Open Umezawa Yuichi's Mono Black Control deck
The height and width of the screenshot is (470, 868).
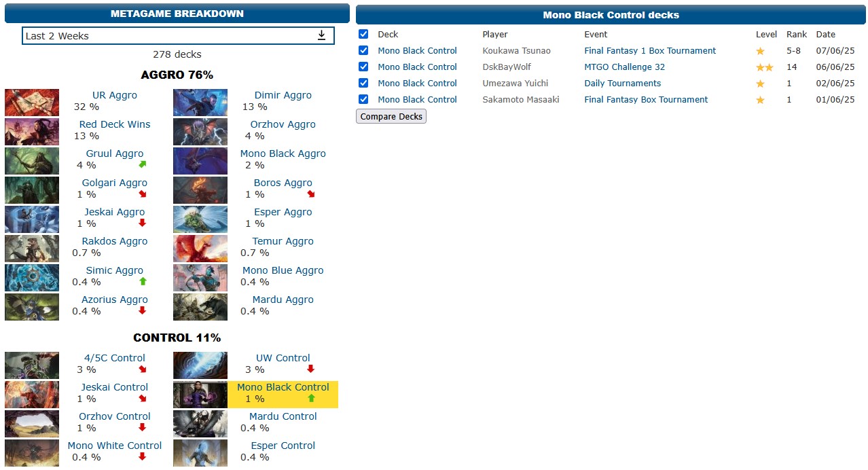tap(417, 83)
